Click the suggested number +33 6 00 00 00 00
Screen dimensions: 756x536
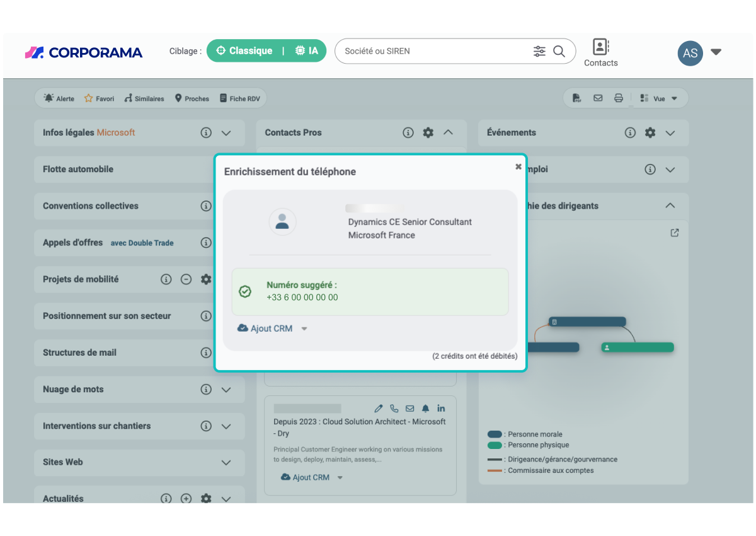[x=302, y=298]
